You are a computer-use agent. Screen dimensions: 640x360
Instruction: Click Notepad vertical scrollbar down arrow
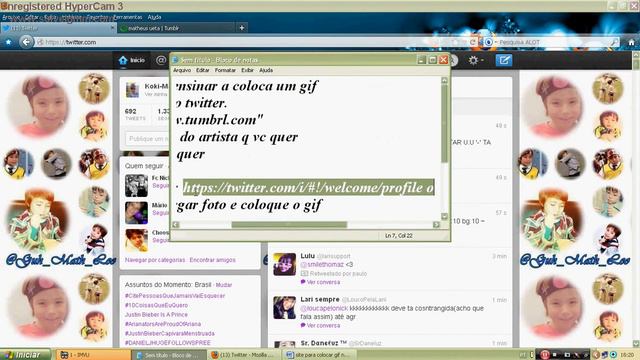[444, 216]
